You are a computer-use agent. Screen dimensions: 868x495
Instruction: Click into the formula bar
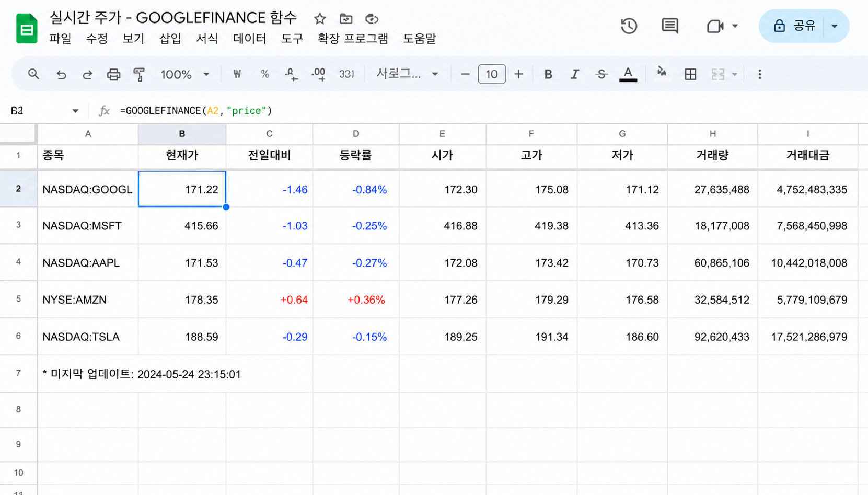tap(491, 111)
